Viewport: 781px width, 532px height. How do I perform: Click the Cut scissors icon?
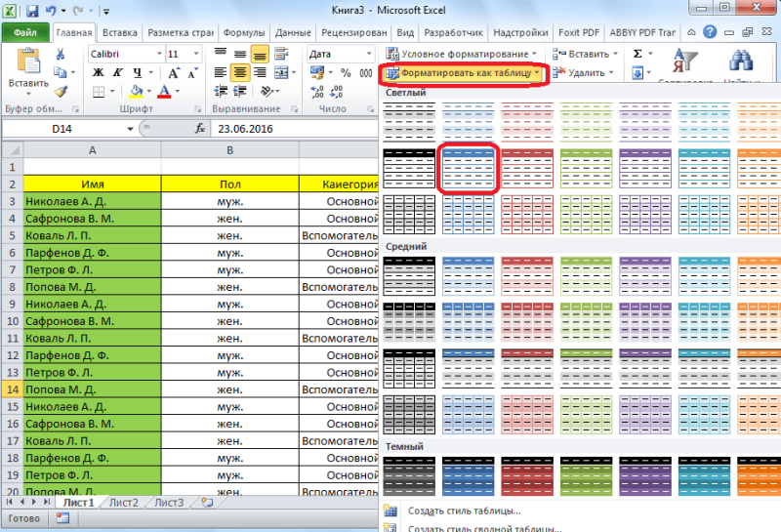[x=61, y=54]
